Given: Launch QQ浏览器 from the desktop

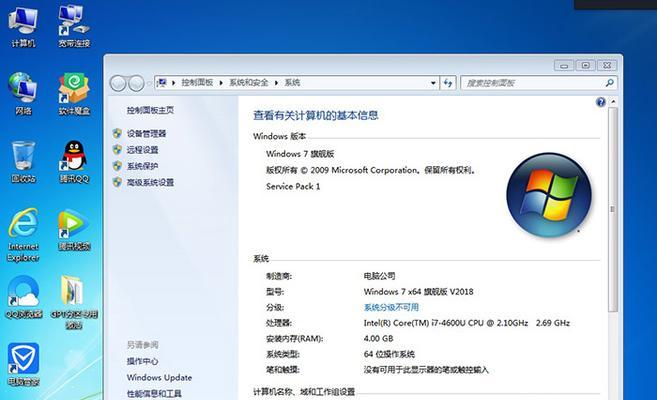Looking at the screenshot, I should 24,297.
